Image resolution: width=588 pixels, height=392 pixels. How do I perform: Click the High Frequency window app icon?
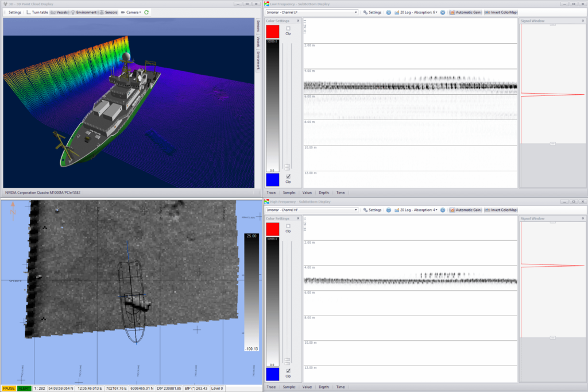point(266,202)
